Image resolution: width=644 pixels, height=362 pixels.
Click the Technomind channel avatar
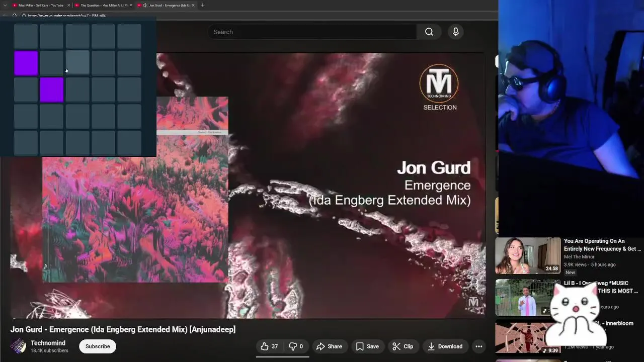point(19,346)
